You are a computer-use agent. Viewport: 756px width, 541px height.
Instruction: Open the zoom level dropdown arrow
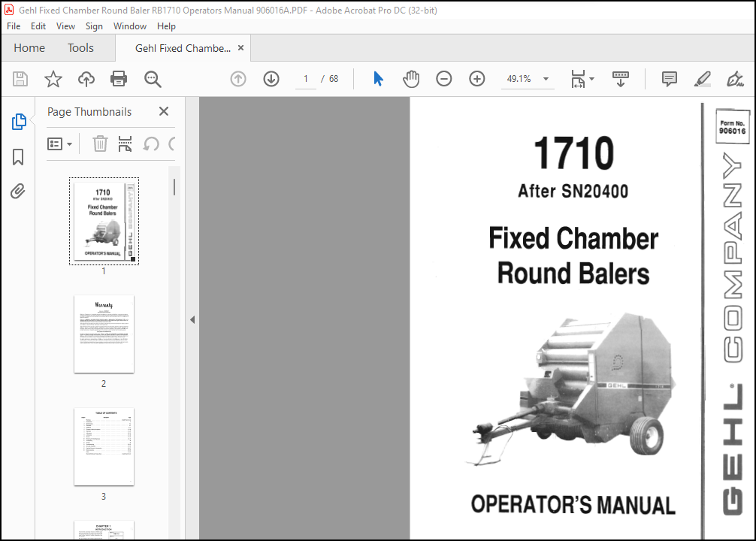coord(546,79)
